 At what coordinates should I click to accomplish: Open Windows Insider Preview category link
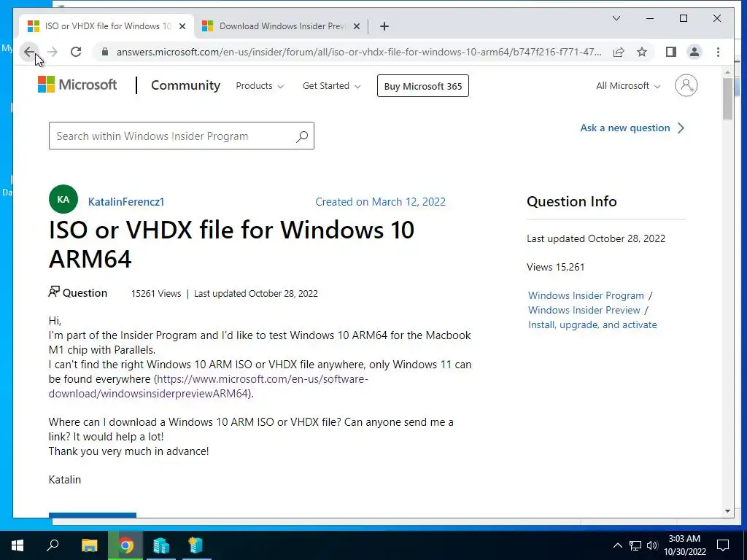pos(584,310)
